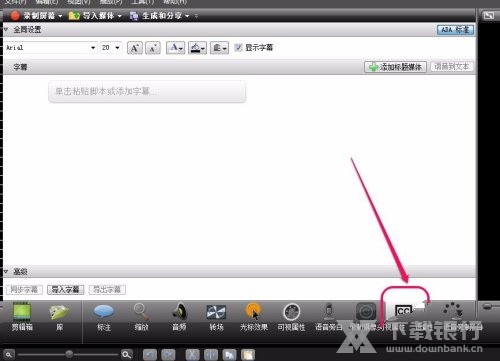Viewport: 500px width, 361px height.
Task: Open the text color A dropdown
Action: pos(175,48)
